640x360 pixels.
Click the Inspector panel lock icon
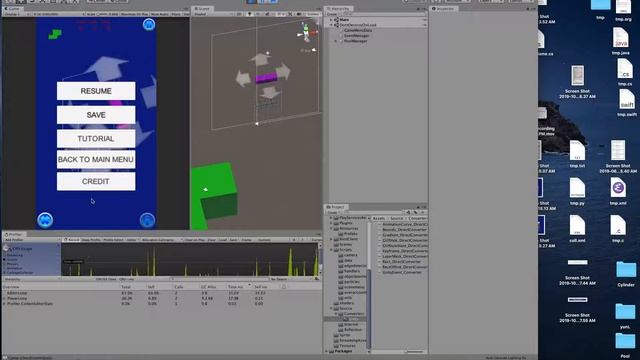(528, 9)
